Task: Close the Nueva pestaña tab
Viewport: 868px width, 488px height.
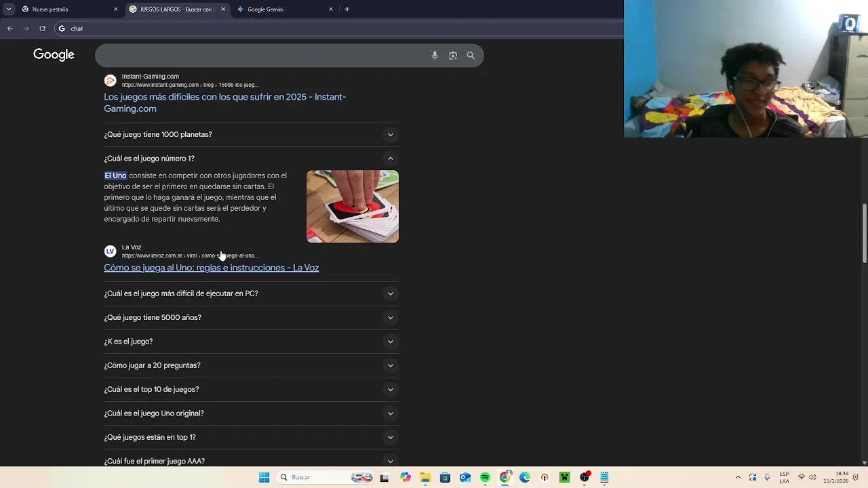Action: 115,9
